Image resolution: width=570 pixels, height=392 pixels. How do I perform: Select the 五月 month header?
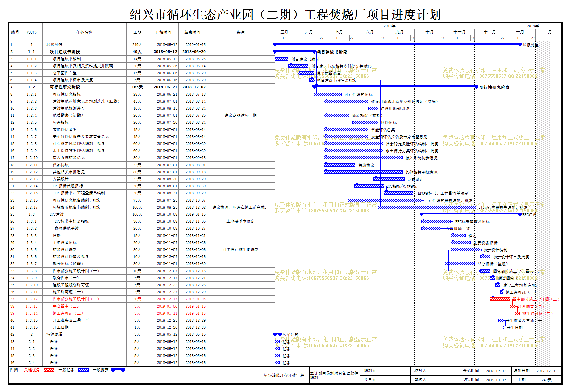click(x=284, y=32)
